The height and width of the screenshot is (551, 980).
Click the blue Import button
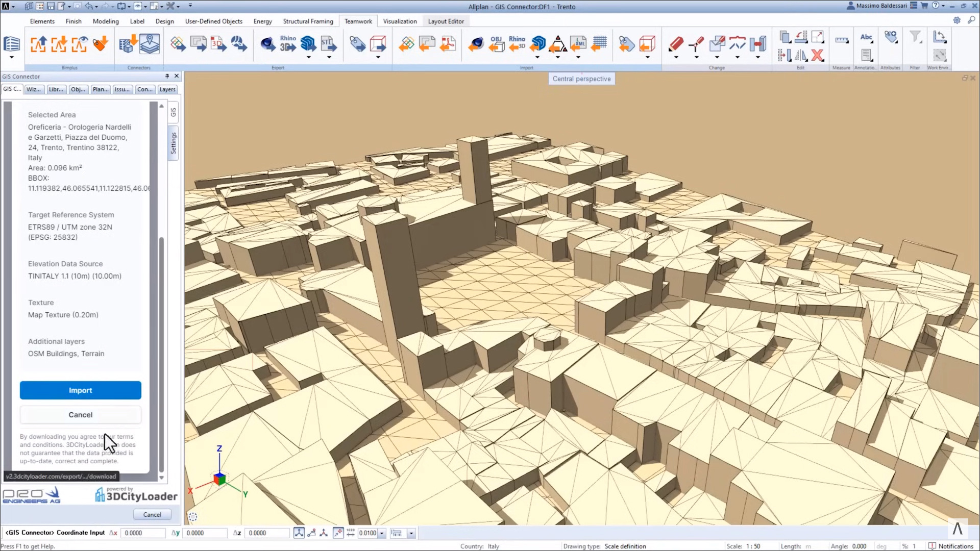click(81, 390)
